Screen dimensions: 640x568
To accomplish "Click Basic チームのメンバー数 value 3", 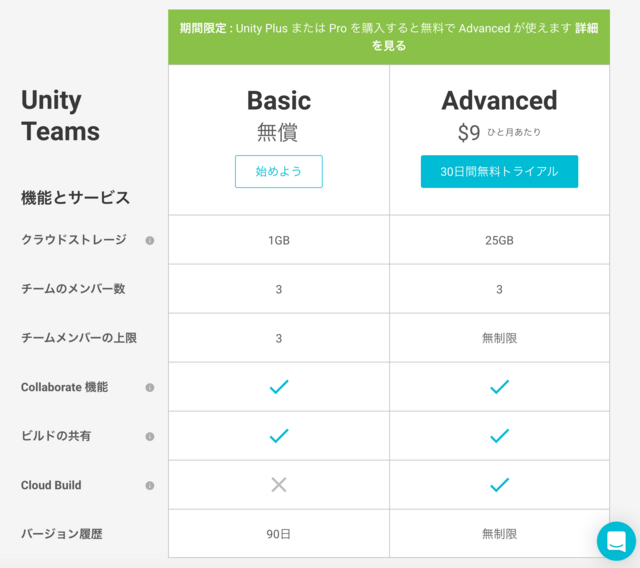I will coord(279,289).
